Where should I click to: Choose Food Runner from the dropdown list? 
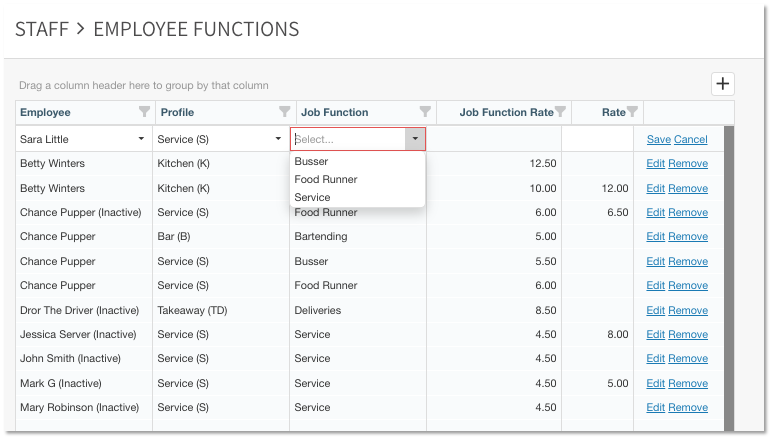[x=325, y=179]
